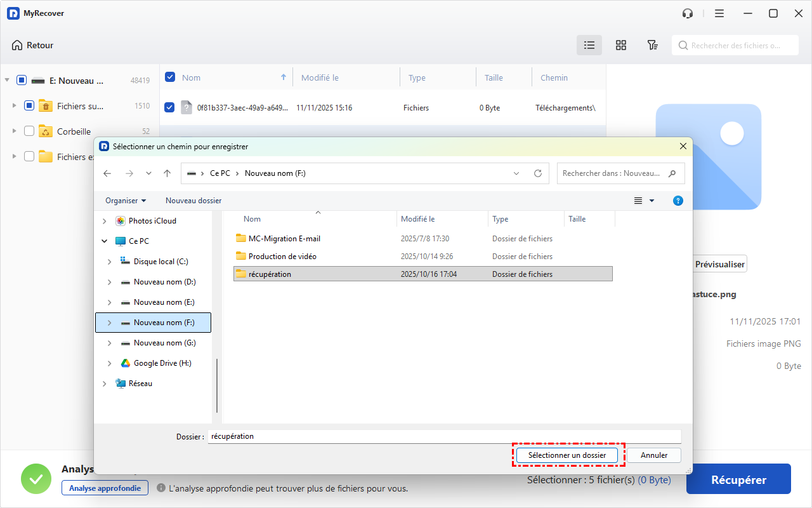Click the Dossier name input field
Screen dimensions: 812x508
pyautogui.click(x=444, y=437)
